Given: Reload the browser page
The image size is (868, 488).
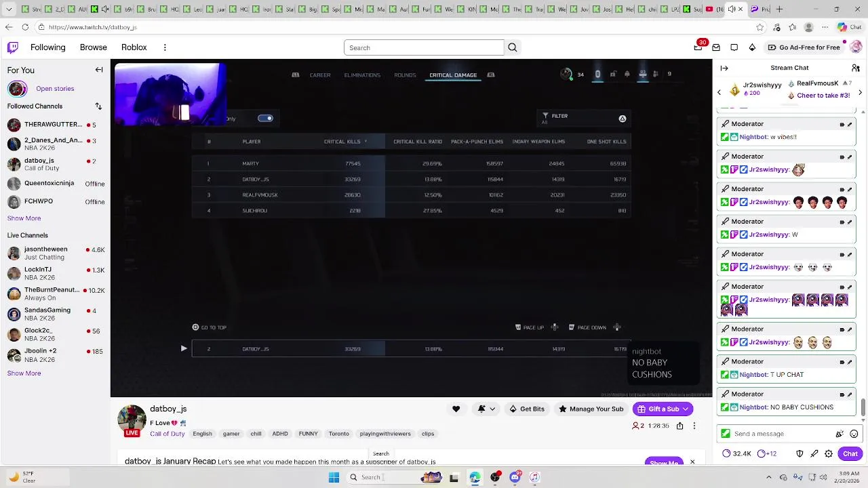Looking at the screenshot, I should [x=25, y=27].
